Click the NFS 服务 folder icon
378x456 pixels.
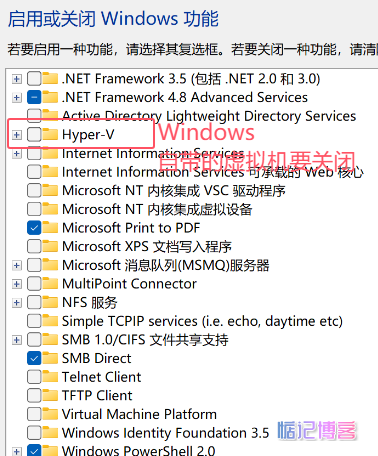[x=50, y=302]
